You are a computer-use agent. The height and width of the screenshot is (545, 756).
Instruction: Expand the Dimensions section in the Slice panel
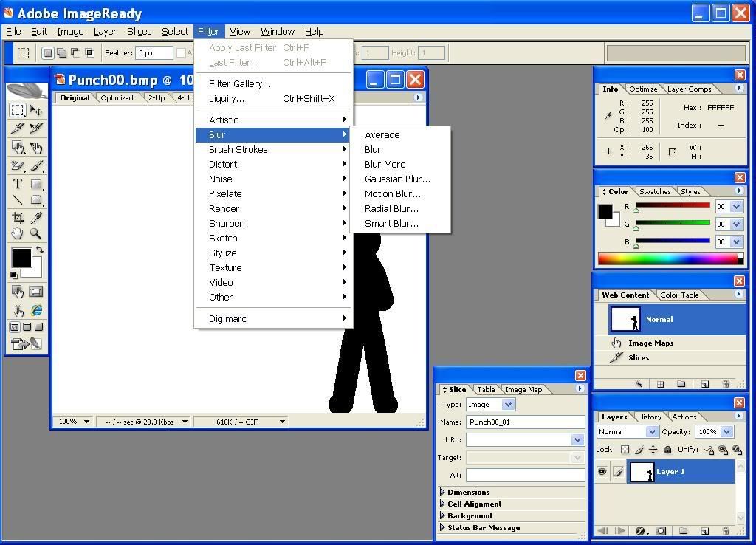467,492
